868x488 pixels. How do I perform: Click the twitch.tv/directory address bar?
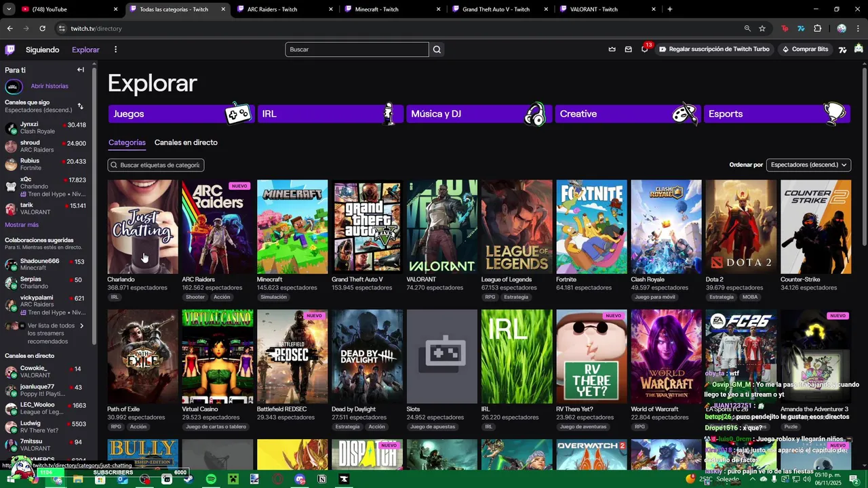point(400,28)
